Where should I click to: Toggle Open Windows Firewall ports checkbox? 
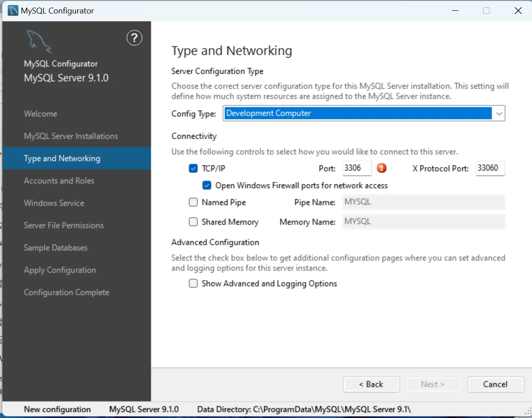pyautogui.click(x=206, y=185)
